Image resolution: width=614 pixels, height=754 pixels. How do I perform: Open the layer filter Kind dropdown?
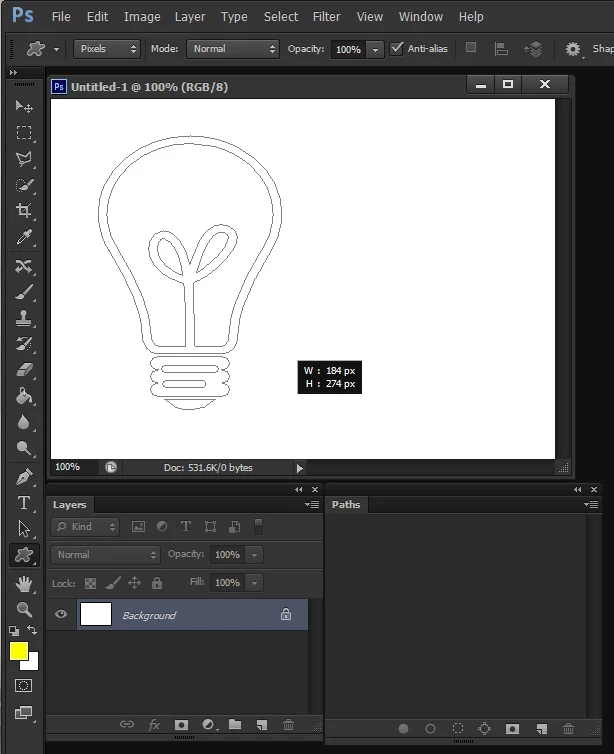(85, 527)
